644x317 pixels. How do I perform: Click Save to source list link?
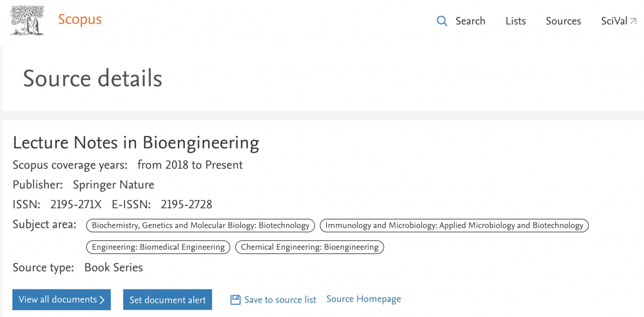(280, 300)
